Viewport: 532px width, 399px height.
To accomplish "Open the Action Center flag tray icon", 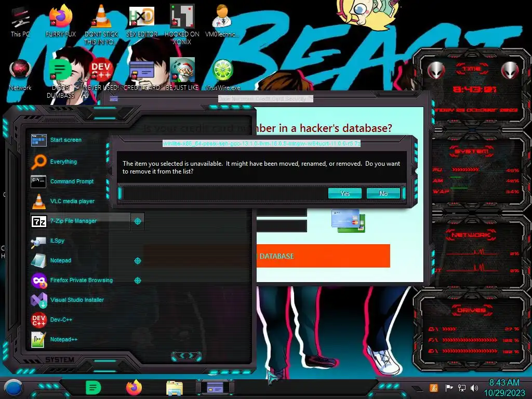I will 449,388.
